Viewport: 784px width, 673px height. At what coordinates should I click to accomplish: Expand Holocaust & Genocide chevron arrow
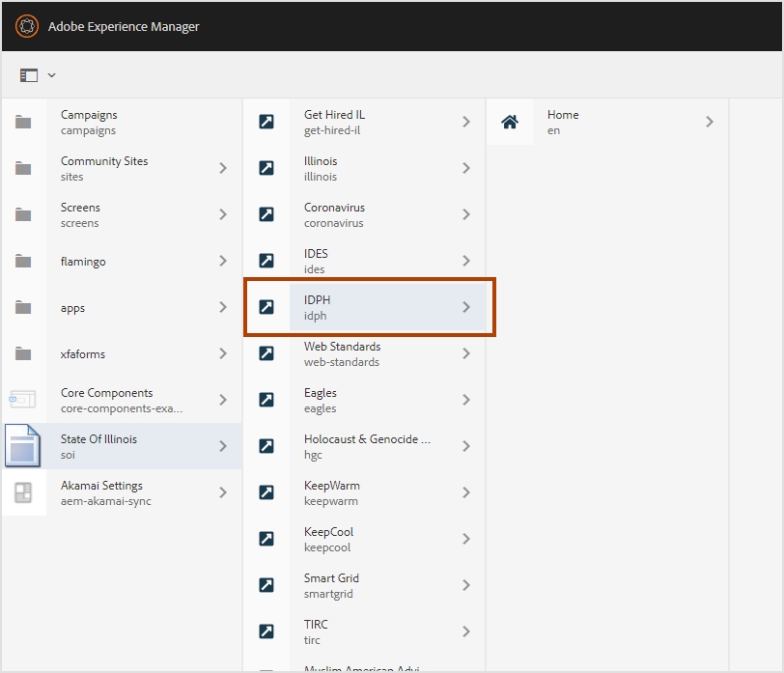466,446
